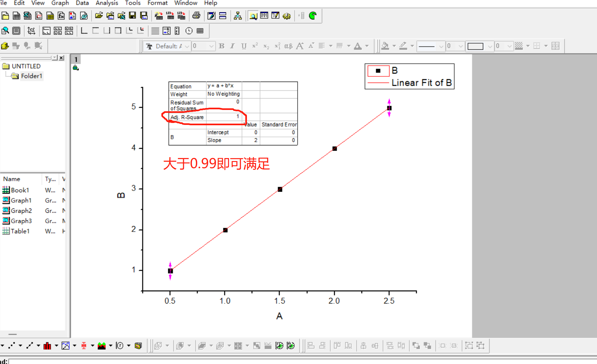Open the Analysis menu
This screenshot has width=597, height=364.
click(x=107, y=3)
